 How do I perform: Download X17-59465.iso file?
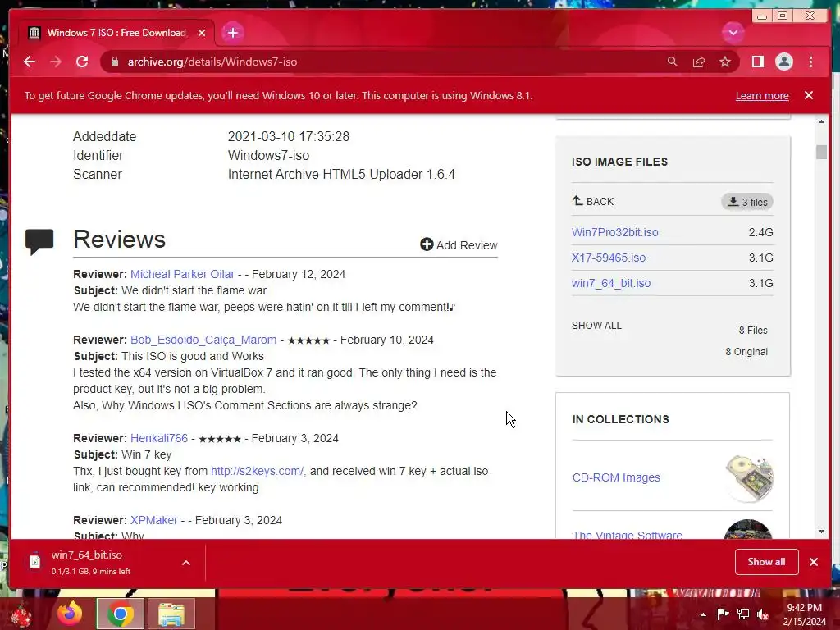click(609, 258)
